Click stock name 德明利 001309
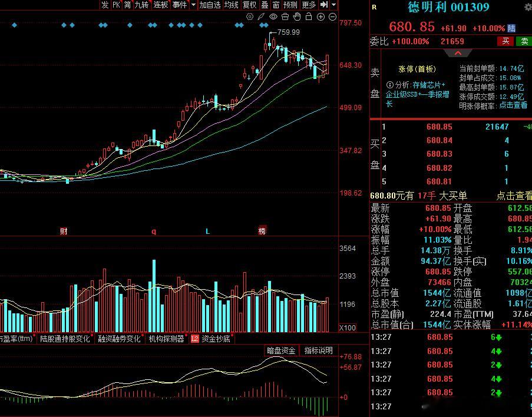532x417 pixels. [448, 7]
